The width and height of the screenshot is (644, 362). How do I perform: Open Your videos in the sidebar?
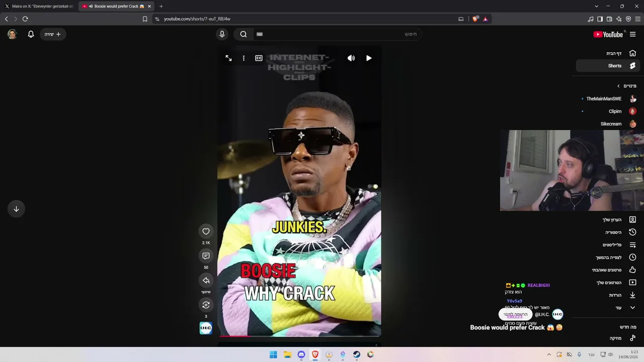(608, 283)
